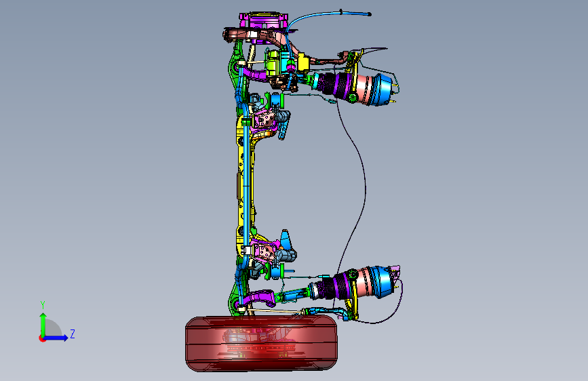This screenshot has width=588, height=381.
Task: Click the "Y" axis label
Action: (x=43, y=306)
